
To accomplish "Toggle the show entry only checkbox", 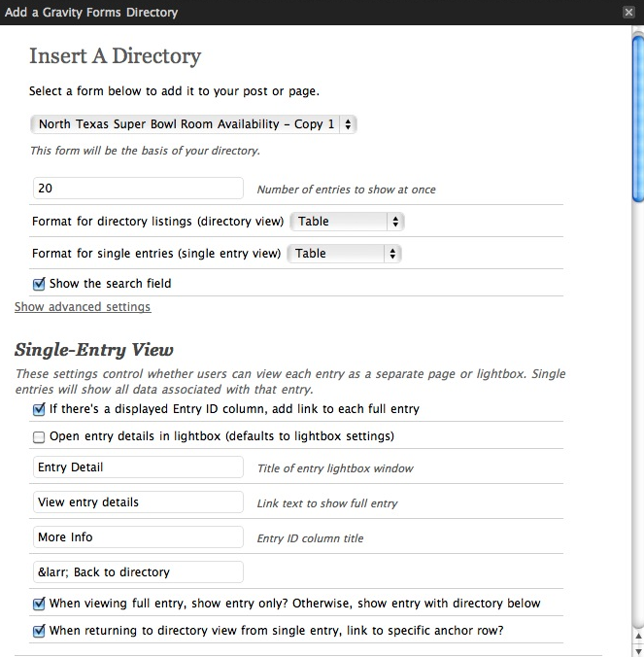I will pos(39,604).
